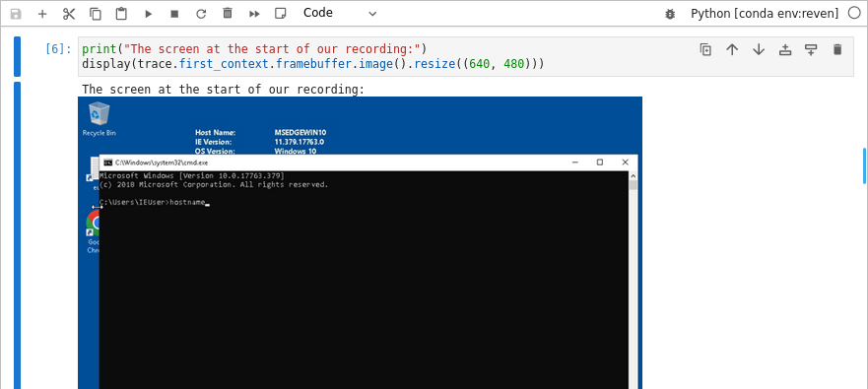Click the Windows framebuffer output image
Viewport: 868px width, 389px height.
(360, 243)
